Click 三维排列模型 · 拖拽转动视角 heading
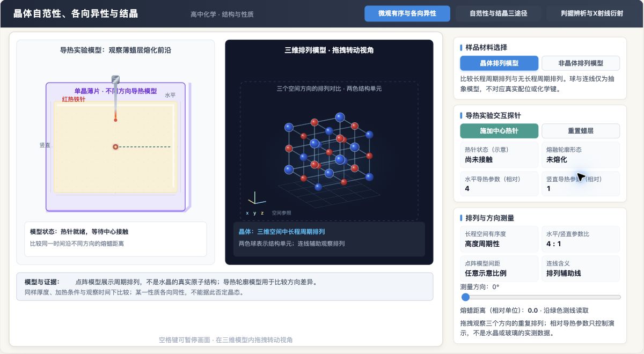644x354 pixels. tap(329, 50)
